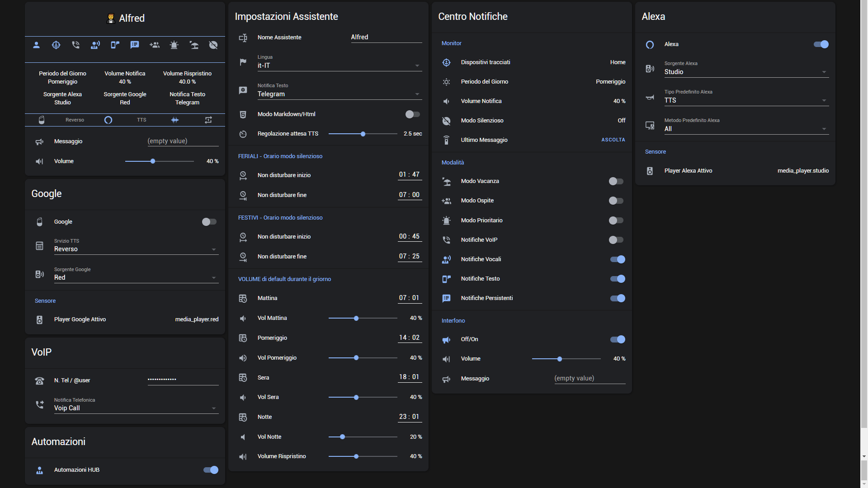Viewport: 868px width, 488px height.
Task: Click the Vol Notte slider
Action: click(x=363, y=437)
